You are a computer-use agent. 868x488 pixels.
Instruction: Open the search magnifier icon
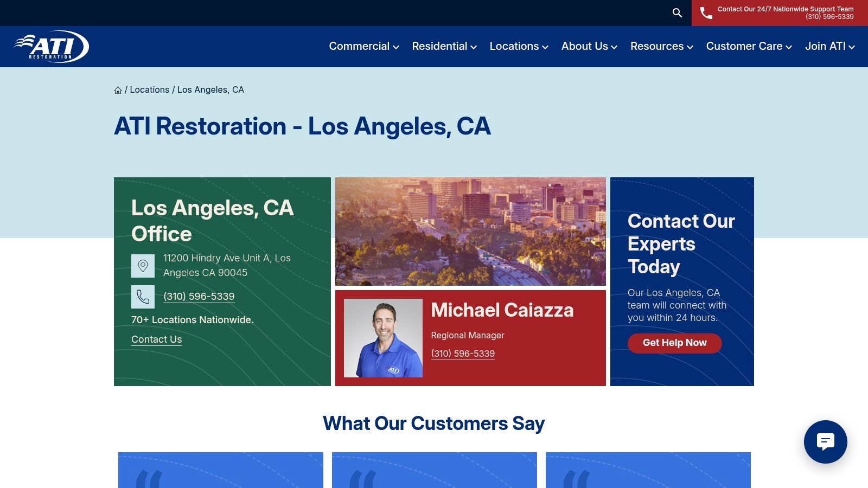(676, 12)
